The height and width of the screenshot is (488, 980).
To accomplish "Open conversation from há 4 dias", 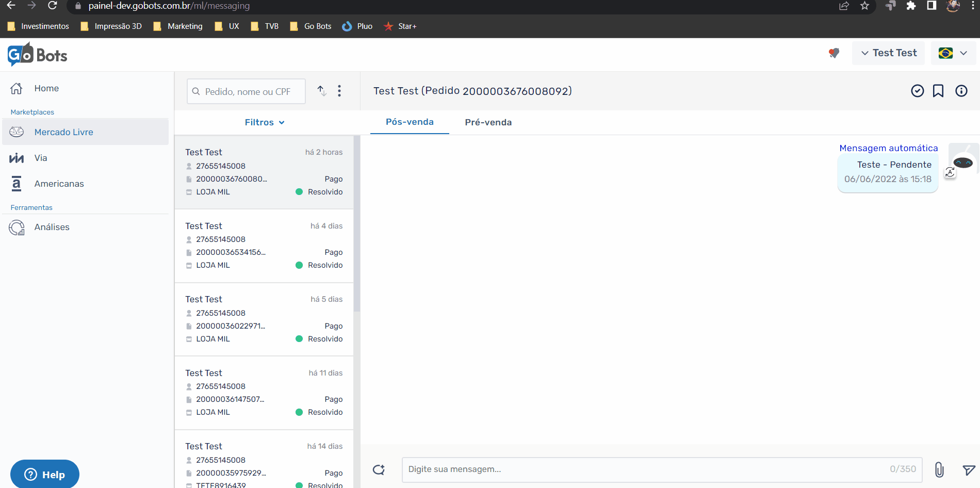I will 264,246.
